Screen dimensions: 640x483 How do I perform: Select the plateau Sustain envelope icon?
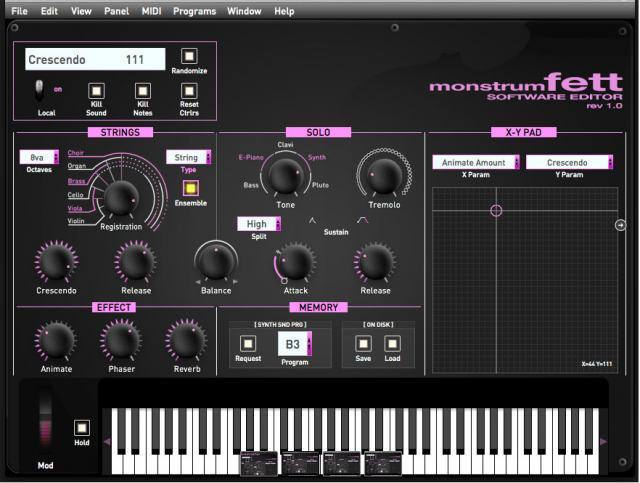click(362, 220)
